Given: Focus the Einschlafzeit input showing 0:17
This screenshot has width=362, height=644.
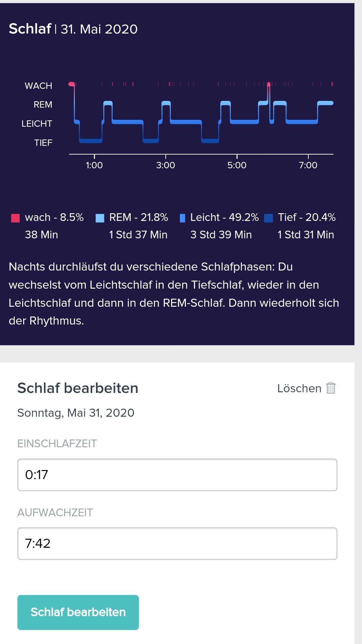Looking at the screenshot, I should (x=177, y=475).
